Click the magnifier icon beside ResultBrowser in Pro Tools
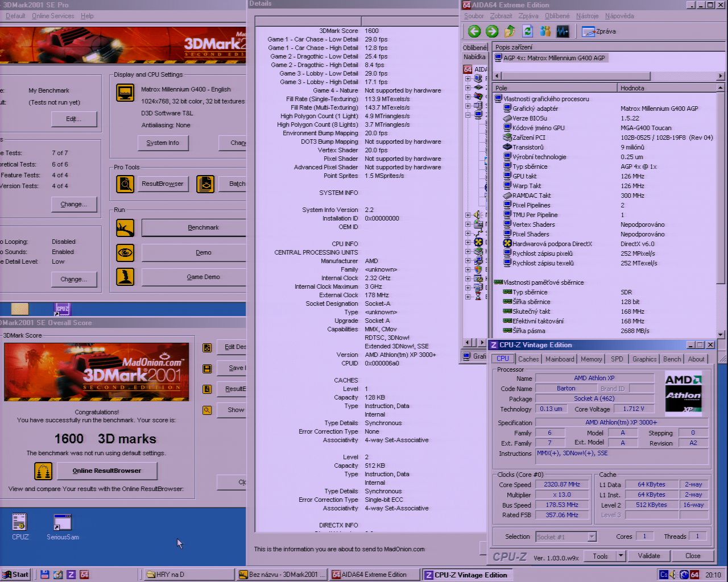This screenshot has width=728, height=582. [x=125, y=184]
